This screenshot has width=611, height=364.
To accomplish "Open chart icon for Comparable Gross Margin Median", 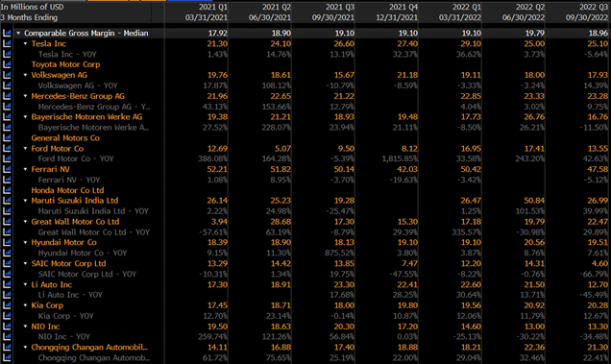I will (7, 33).
